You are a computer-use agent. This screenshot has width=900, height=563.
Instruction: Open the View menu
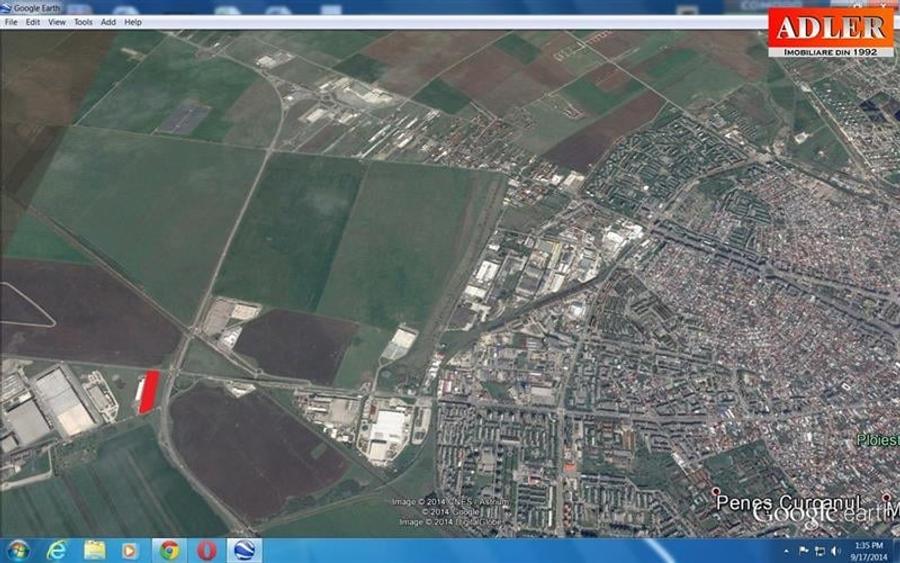click(x=57, y=22)
